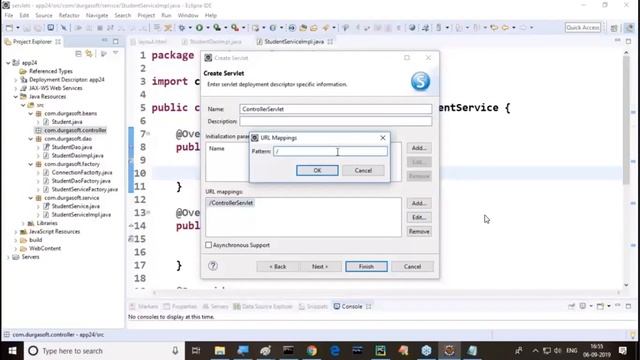Collapse the app24 project node
This screenshot has height=360, width=640.
click(x=9, y=63)
